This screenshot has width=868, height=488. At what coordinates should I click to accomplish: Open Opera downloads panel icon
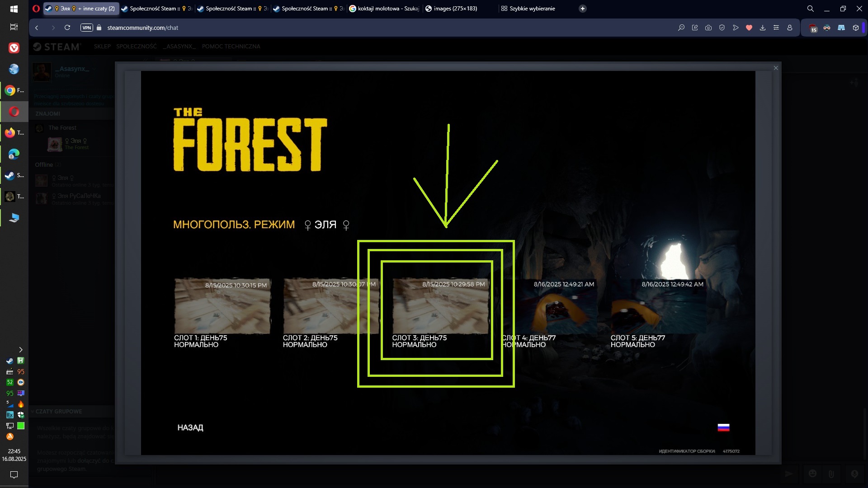(x=763, y=28)
